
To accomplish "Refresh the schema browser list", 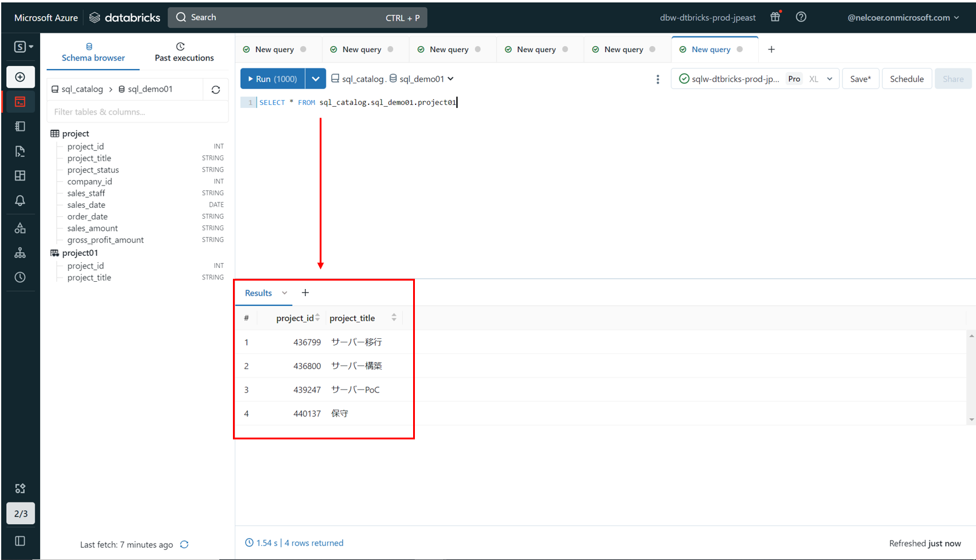I will pyautogui.click(x=215, y=90).
